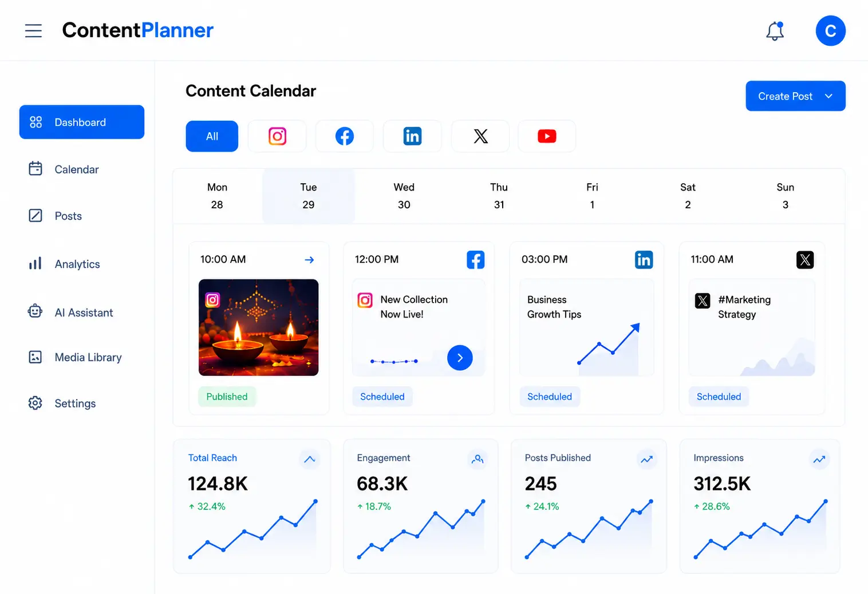Click the round next-arrow on New Collection post
The image size is (868, 594).
pyautogui.click(x=460, y=358)
